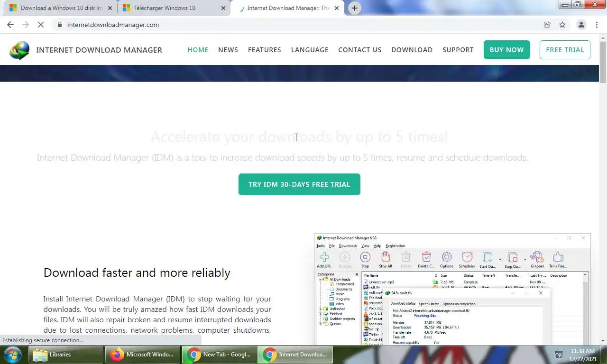This screenshot has width=607, height=364.
Task: Click the scrollbar down arrow
Action: click(x=603, y=341)
